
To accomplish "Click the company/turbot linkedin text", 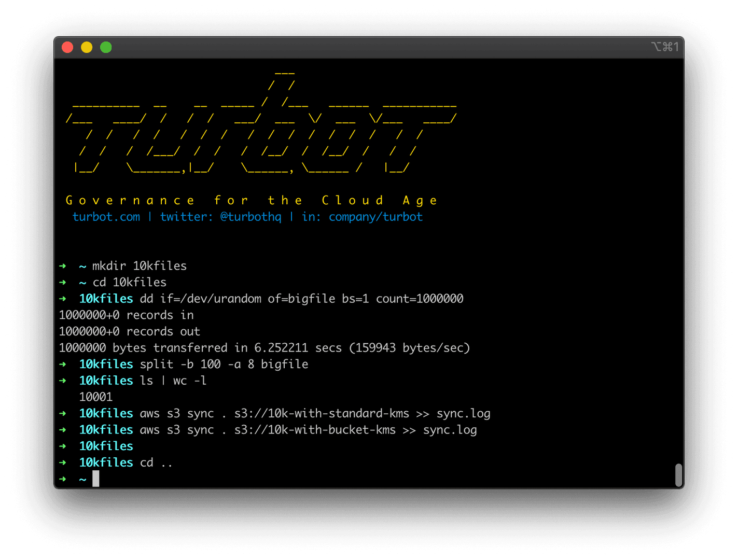I will click(x=375, y=217).
